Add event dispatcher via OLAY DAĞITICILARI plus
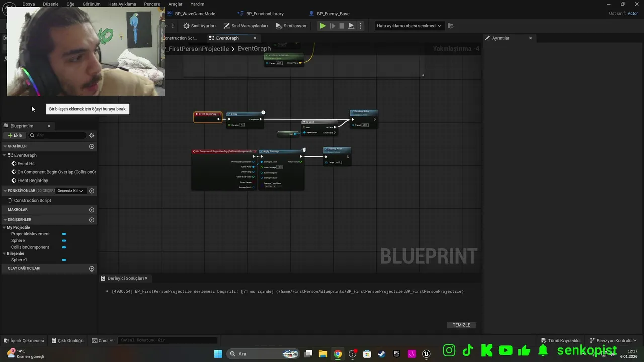The image size is (644, 362). coord(92,268)
